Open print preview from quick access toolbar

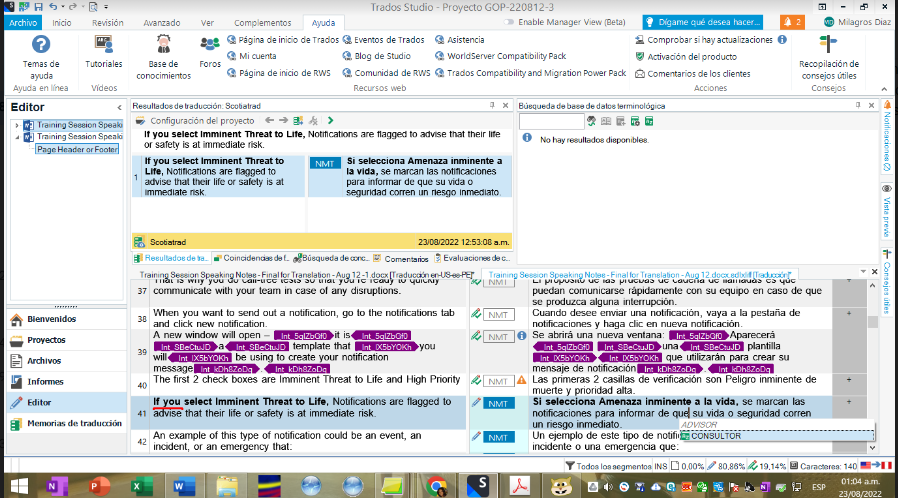coord(93,7)
